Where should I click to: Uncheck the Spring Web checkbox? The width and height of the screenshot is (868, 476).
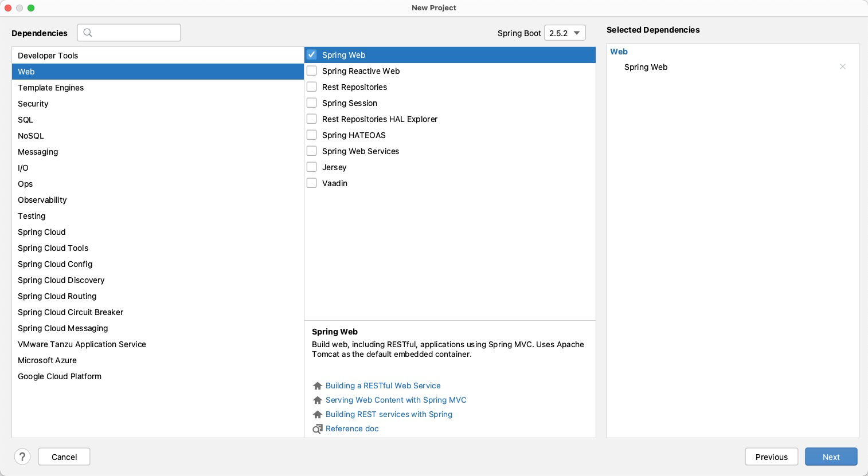click(312, 55)
